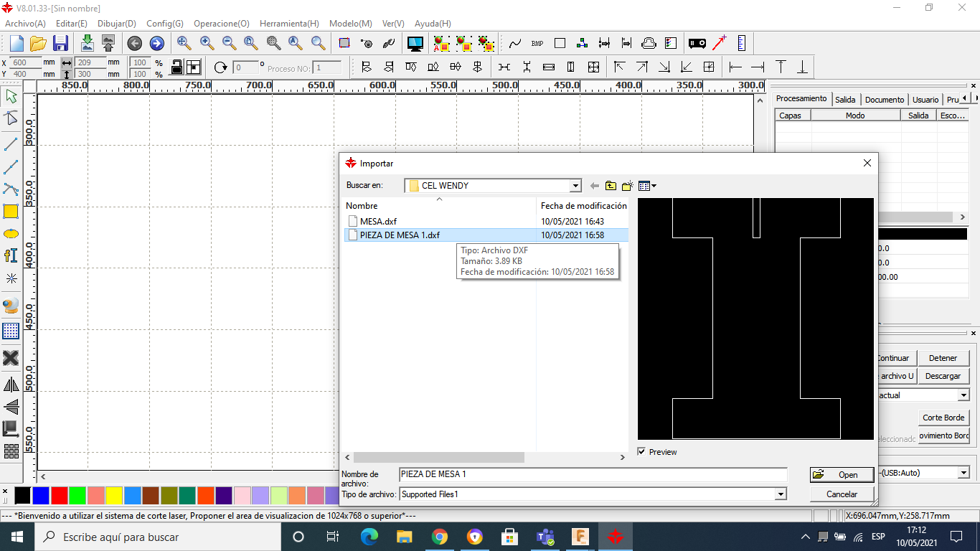Click the Corte Borde button

click(943, 418)
